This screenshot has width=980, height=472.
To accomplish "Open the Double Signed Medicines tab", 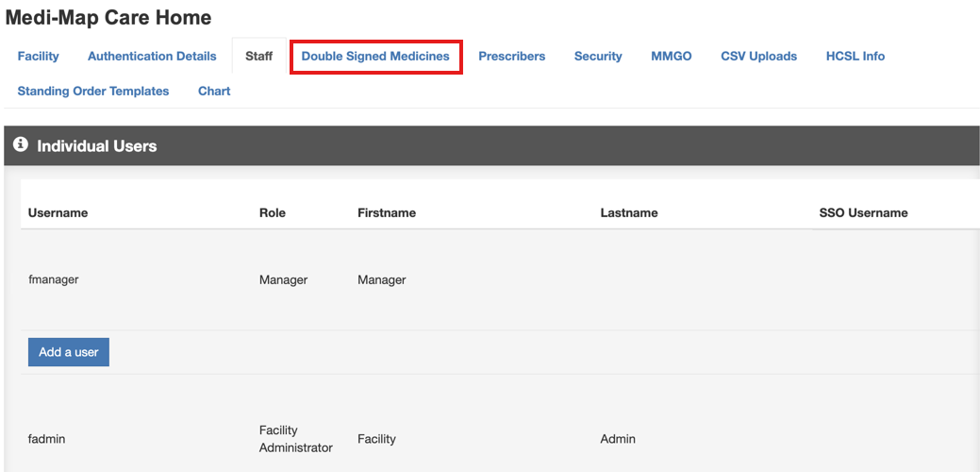I will coord(375,57).
